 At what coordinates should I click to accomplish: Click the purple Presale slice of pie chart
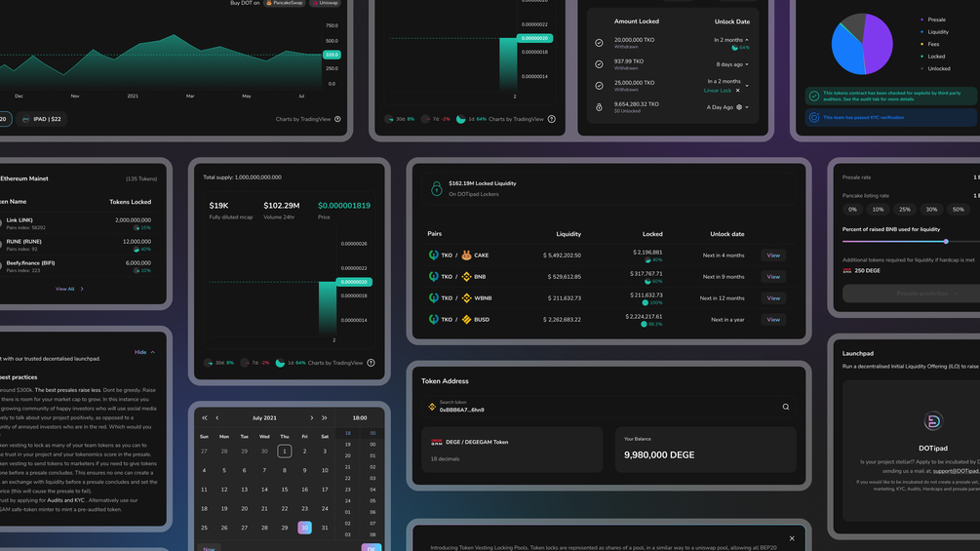point(880,45)
